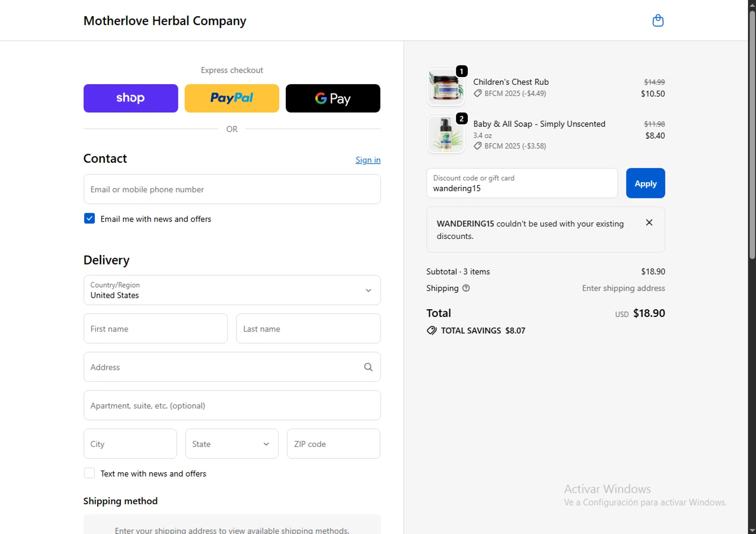
Task: Click the 'BFCM 2025 (-$3.58)' discount label
Action: 515,146
